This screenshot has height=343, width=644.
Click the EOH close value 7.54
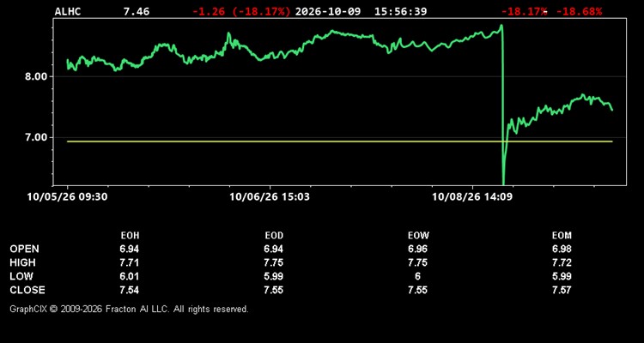130,290
